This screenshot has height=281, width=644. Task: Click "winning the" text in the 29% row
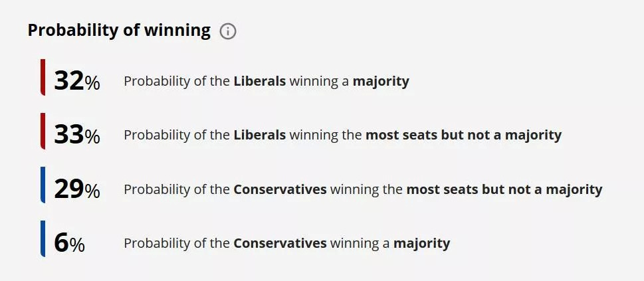point(366,189)
